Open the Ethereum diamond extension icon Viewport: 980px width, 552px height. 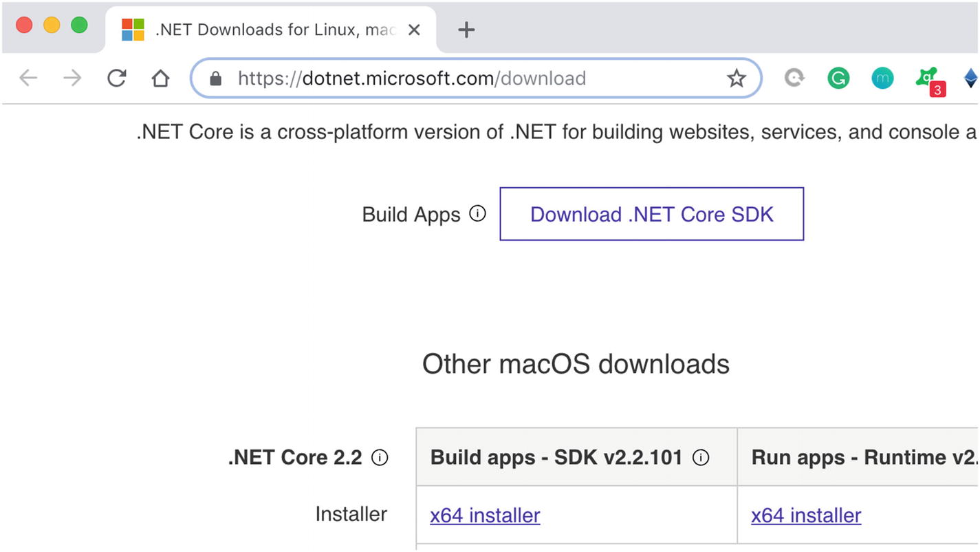coord(970,78)
